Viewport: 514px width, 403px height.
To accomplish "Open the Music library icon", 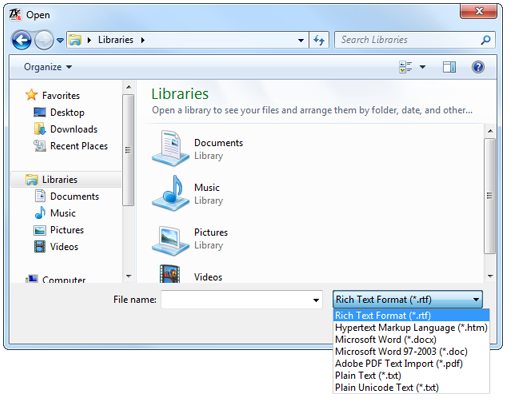I will click(x=170, y=193).
